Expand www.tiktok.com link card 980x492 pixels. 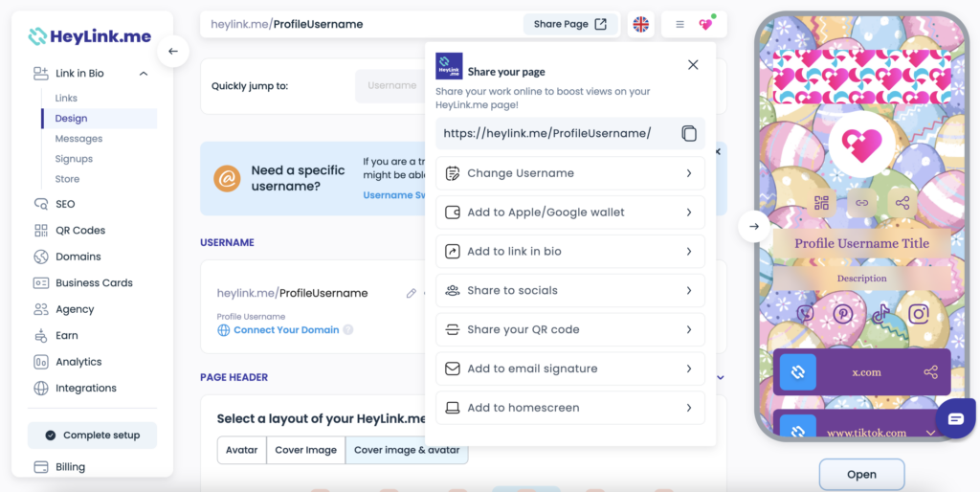(x=930, y=433)
